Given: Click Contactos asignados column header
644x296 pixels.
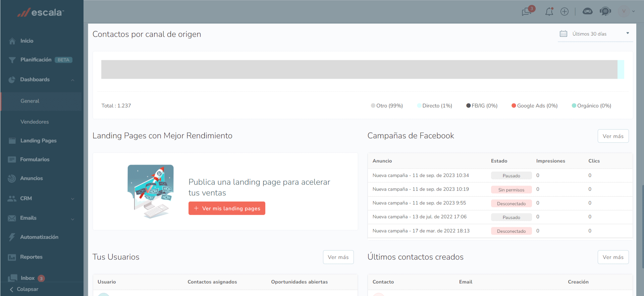Looking at the screenshot, I should coord(212,282).
